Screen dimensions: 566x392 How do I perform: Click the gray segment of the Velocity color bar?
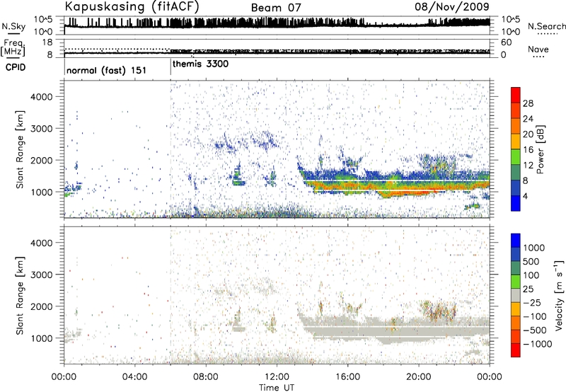pos(516,295)
